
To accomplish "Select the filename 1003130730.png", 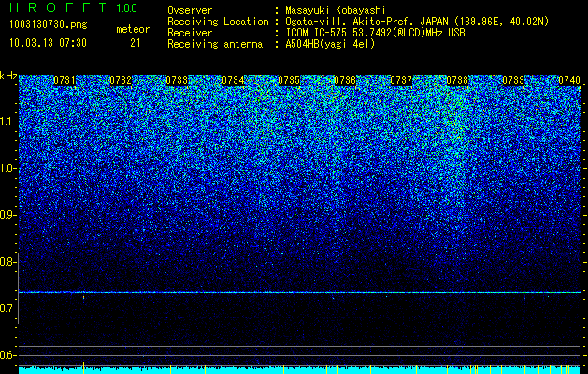I will 49,24.
